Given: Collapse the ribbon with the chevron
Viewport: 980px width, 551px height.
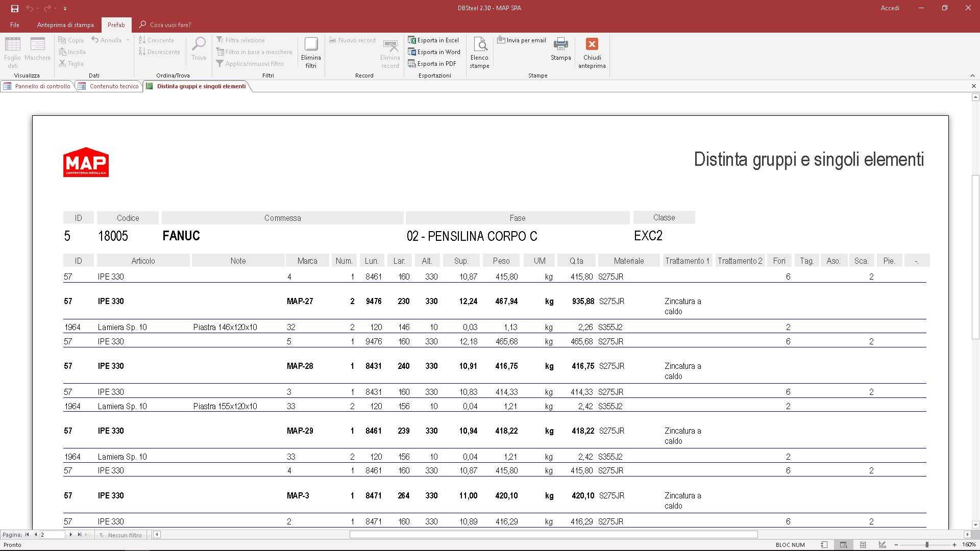Looking at the screenshot, I should tap(972, 76).
